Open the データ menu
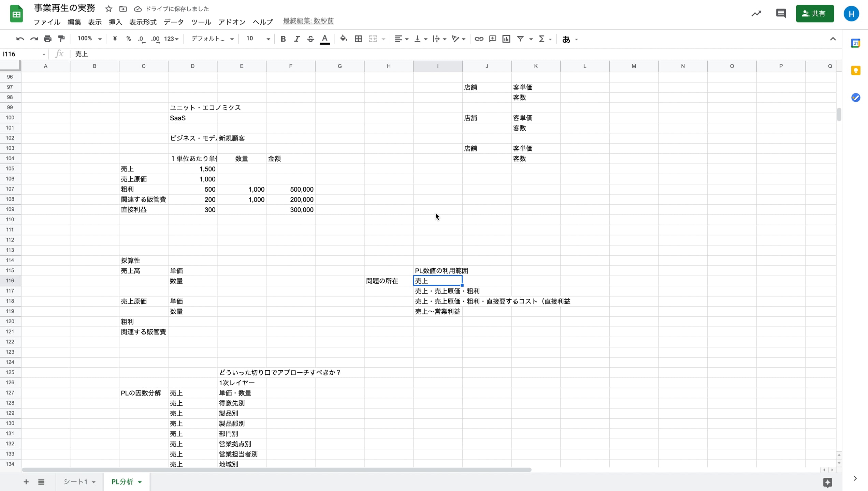The height and width of the screenshot is (491, 868). pos(173,22)
